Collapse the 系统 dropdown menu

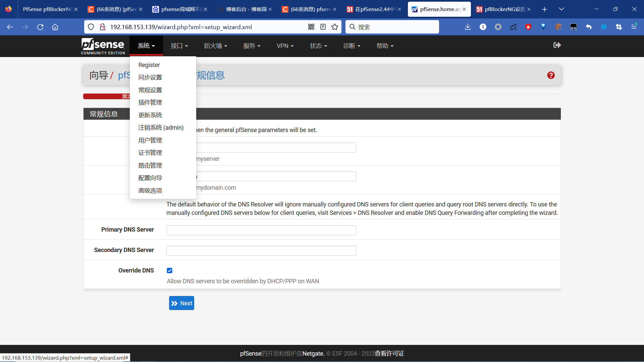(146, 46)
